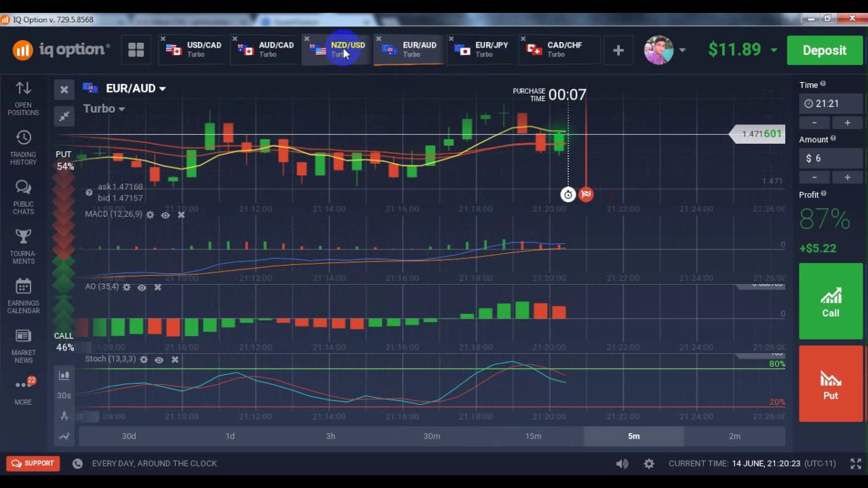Decrease expiration time with minus

[814, 123]
